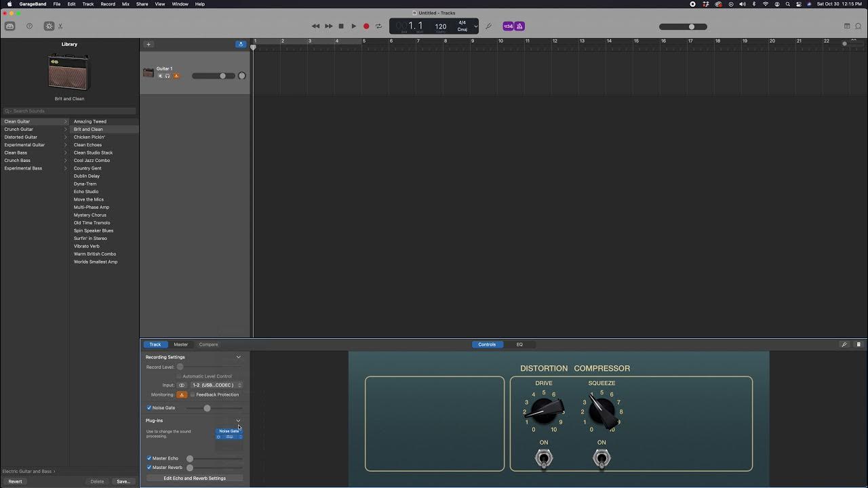Image resolution: width=868 pixels, height=488 pixels.
Task: Toggle Smart Controls button in toolbar
Action: click(49, 26)
